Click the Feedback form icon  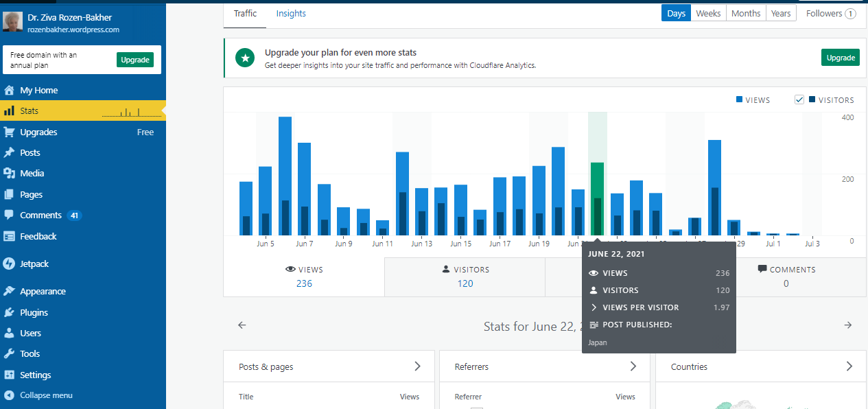tap(9, 236)
